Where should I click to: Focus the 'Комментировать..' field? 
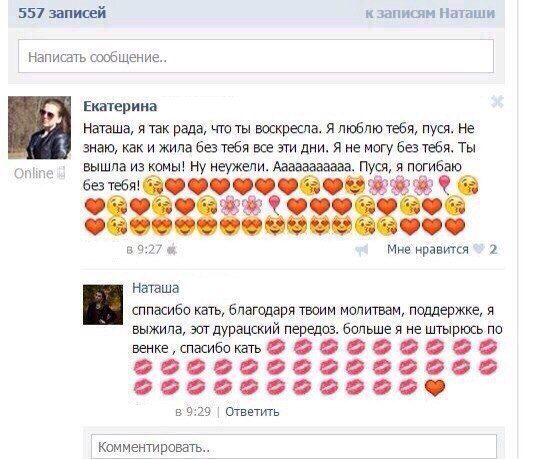tap(294, 446)
